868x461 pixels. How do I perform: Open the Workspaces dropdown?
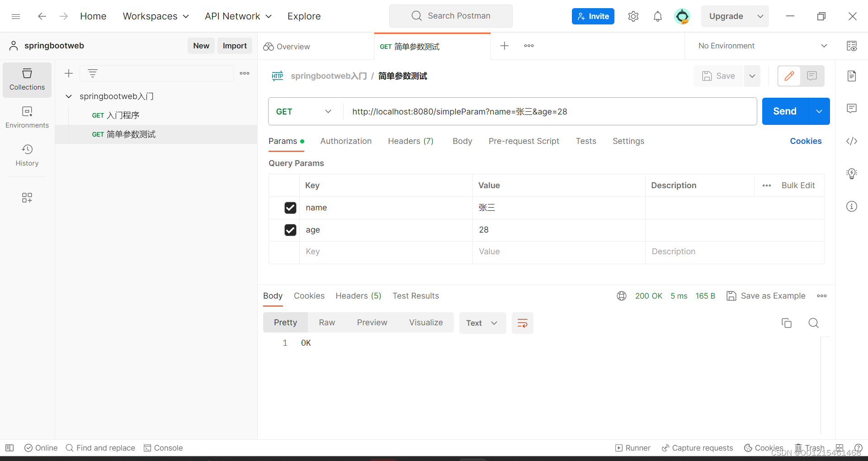156,16
